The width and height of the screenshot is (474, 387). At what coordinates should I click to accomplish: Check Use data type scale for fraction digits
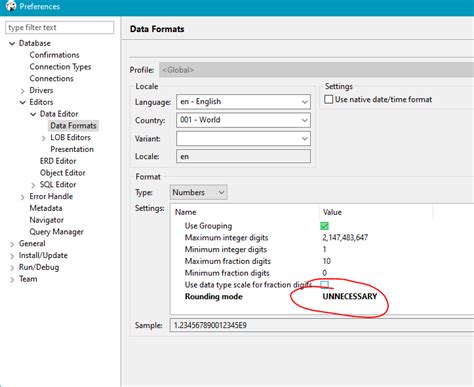point(324,284)
